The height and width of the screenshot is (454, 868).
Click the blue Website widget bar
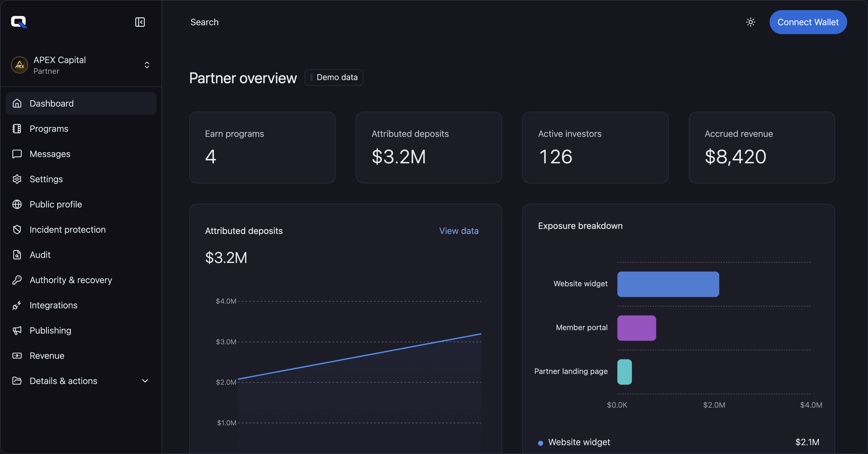pyautogui.click(x=668, y=284)
